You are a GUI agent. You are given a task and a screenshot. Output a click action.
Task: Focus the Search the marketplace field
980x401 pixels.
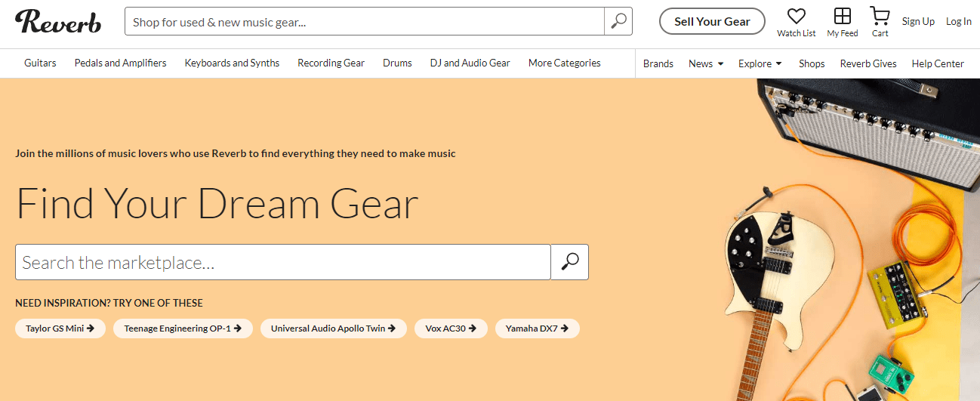pyautogui.click(x=283, y=262)
